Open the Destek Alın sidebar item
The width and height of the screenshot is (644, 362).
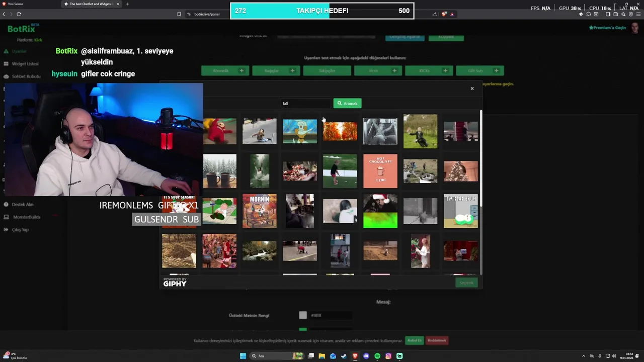tap(22, 205)
